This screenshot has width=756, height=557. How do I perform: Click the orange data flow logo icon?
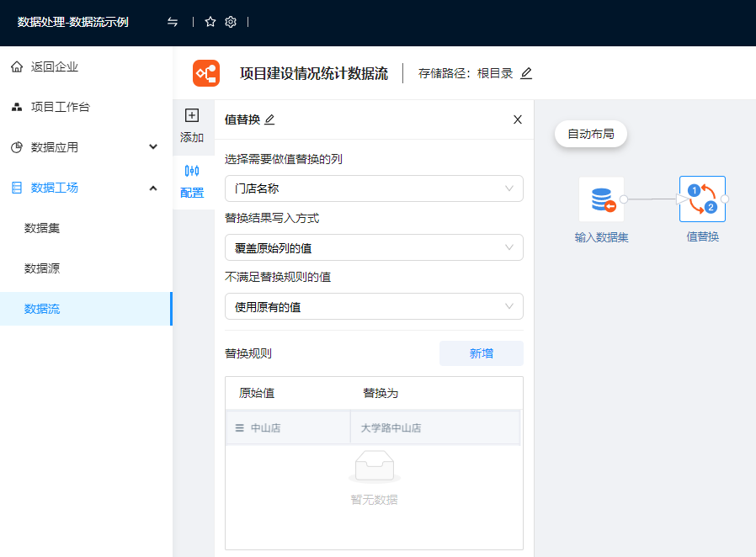pyautogui.click(x=206, y=73)
